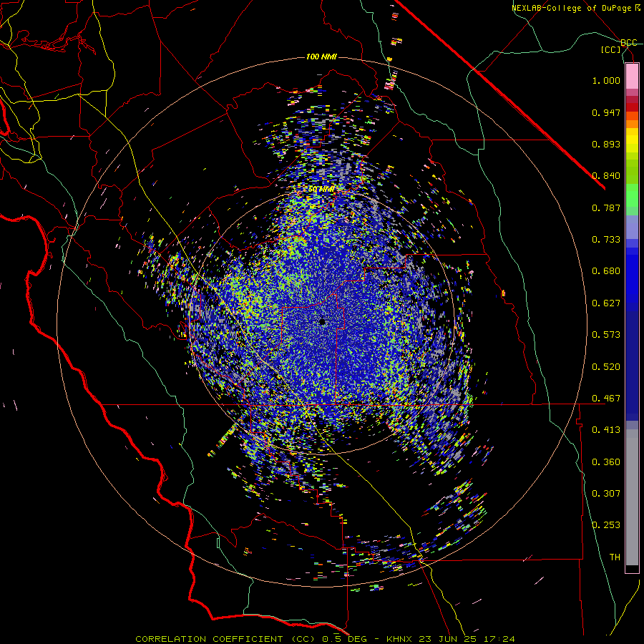Click the CORRELATION COEFFICIENT title text
The width and height of the screenshot is (644, 644).
(x=209, y=639)
